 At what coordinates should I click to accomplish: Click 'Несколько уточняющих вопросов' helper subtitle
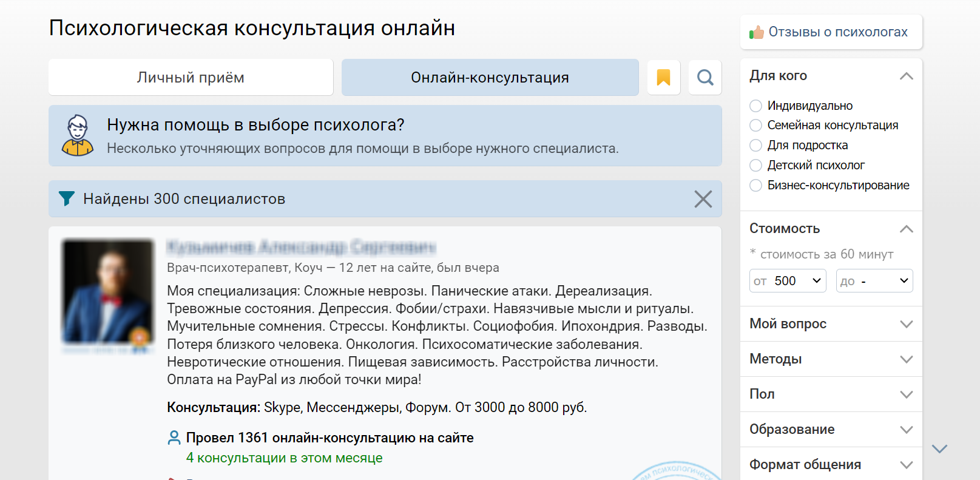pyautogui.click(x=363, y=149)
